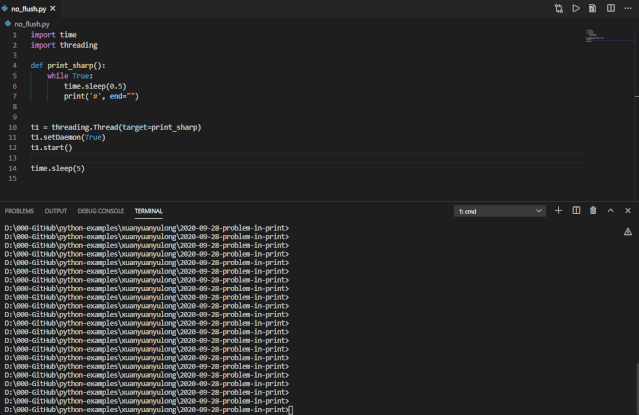The width and height of the screenshot is (639, 415).
Task: Switch to the PROBLEMS tab
Action: (x=19, y=211)
